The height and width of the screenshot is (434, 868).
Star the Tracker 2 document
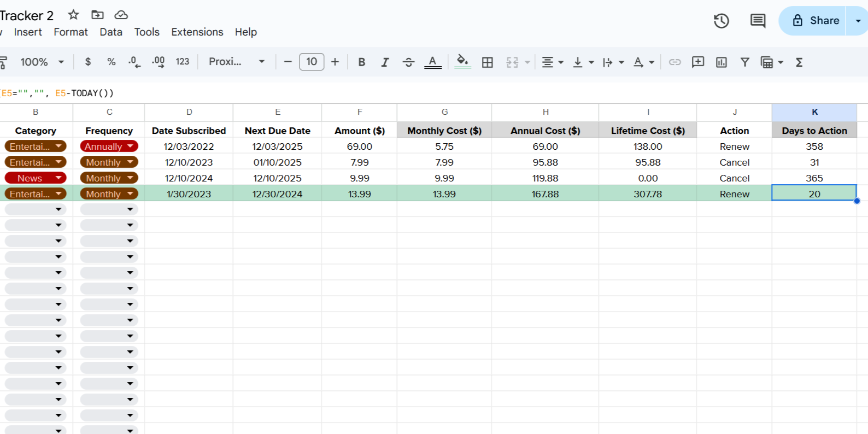click(73, 15)
